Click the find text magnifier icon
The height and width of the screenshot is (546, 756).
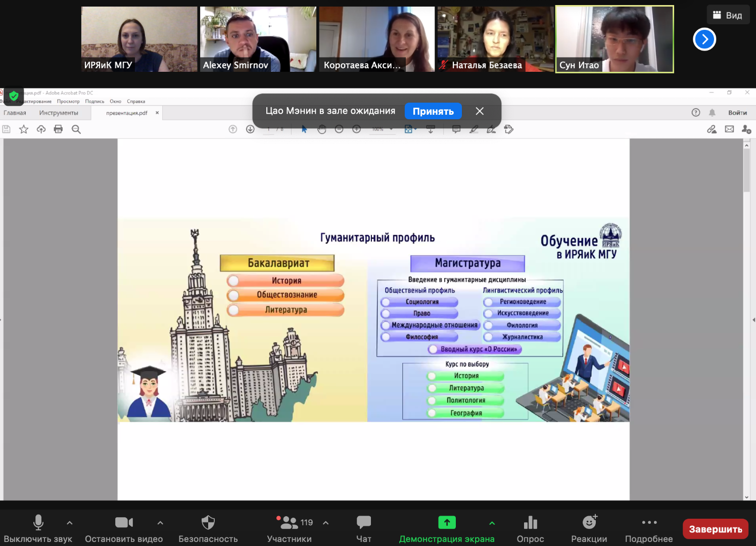pyautogui.click(x=76, y=129)
